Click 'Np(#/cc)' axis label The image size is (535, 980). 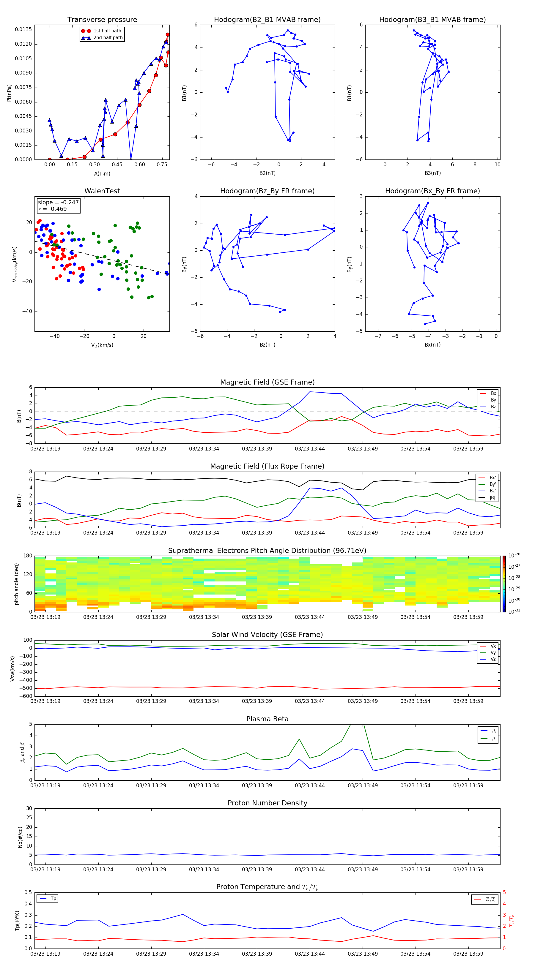click(20, 837)
